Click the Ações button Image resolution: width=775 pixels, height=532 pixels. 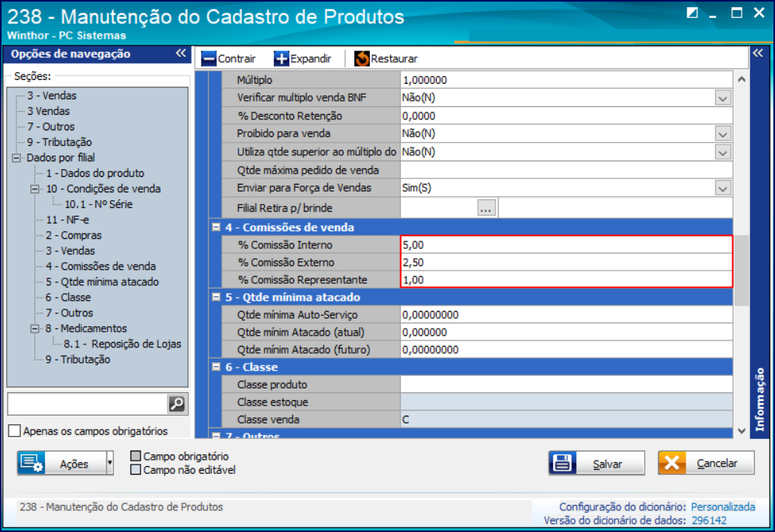[x=65, y=463]
